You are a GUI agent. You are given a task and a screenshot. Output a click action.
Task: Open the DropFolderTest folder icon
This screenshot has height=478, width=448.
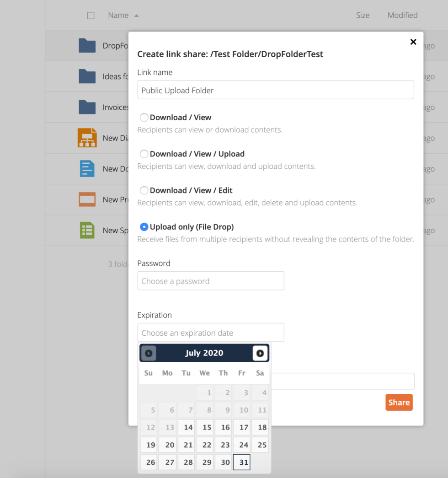[x=87, y=45]
